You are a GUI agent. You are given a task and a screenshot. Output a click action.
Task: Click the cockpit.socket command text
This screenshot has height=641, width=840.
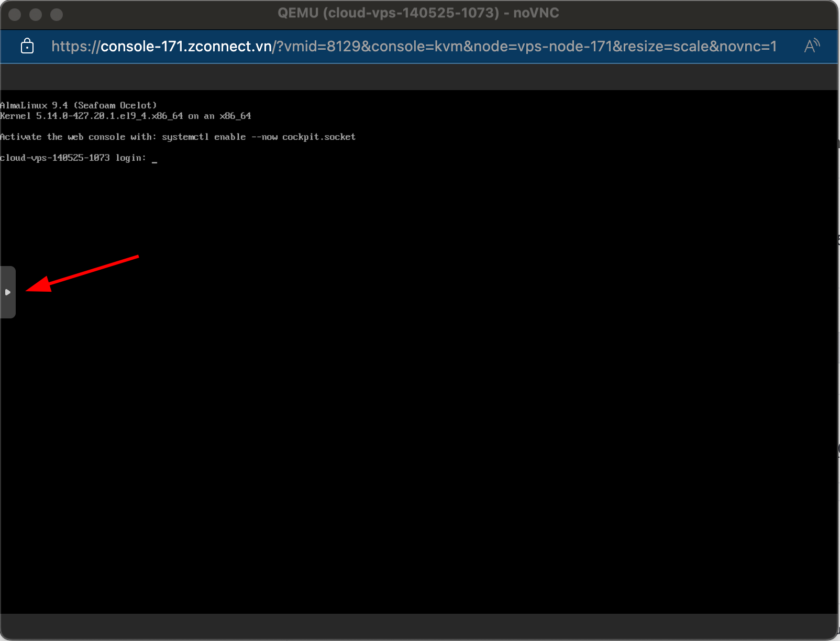coord(318,137)
